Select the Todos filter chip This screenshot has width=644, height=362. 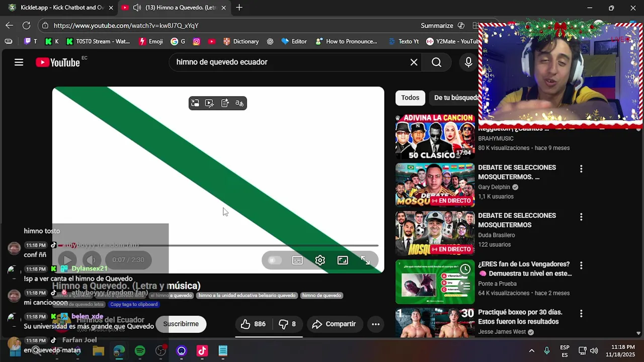click(410, 98)
